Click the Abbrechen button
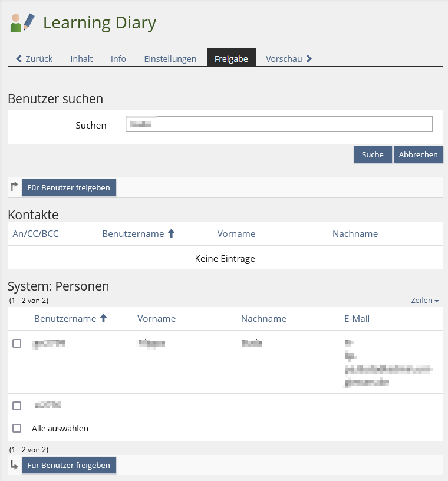The width and height of the screenshot is (448, 481). [x=418, y=154]
